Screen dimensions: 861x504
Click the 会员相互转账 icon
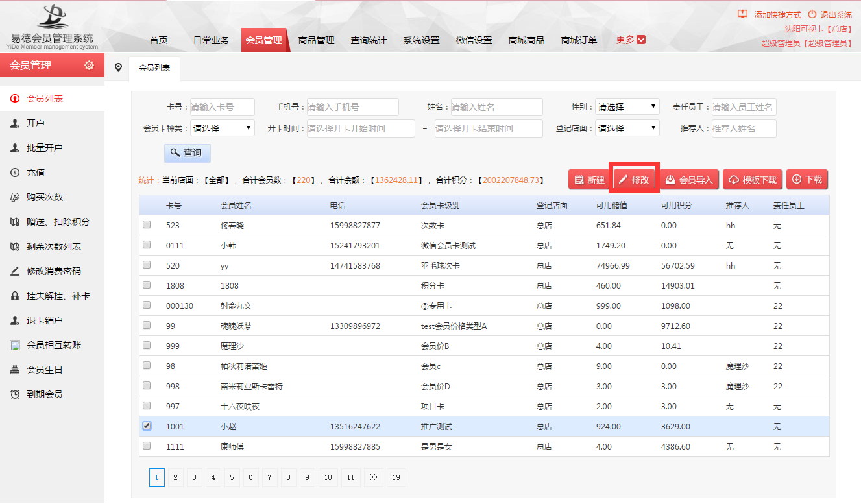click(x=14, y=345)
